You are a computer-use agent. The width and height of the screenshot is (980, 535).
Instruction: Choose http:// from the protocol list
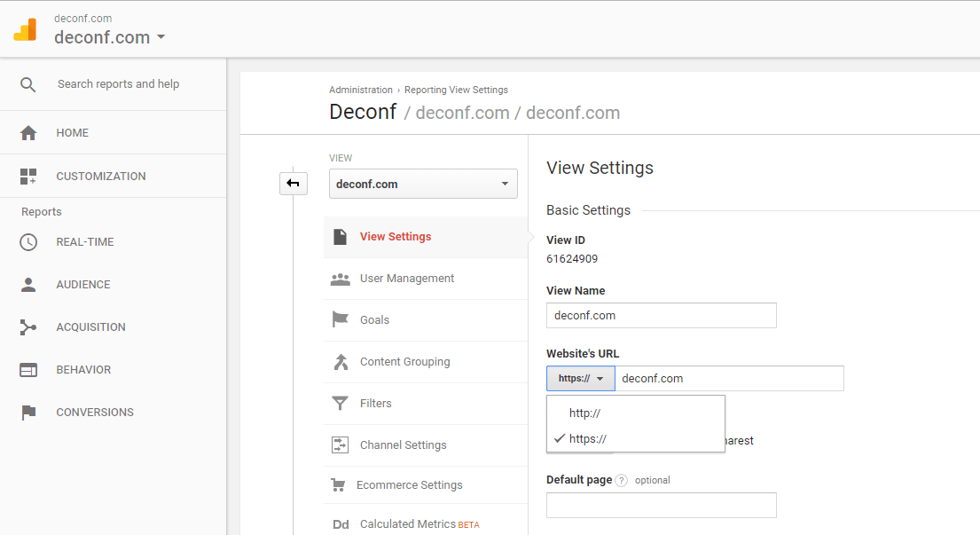[x=636, y=413]
